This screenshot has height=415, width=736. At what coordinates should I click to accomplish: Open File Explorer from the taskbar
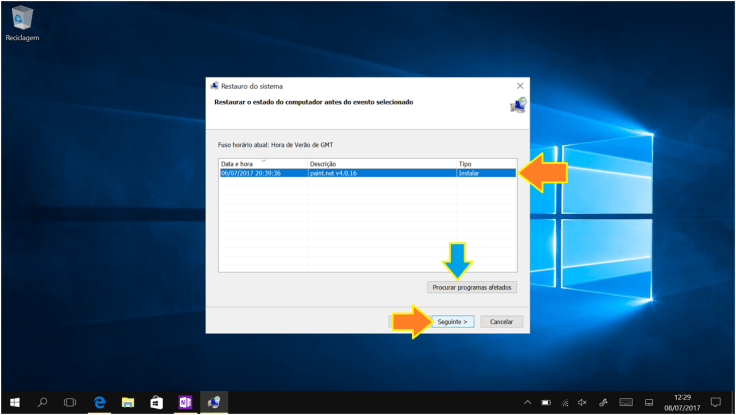(x=128, y=402)
